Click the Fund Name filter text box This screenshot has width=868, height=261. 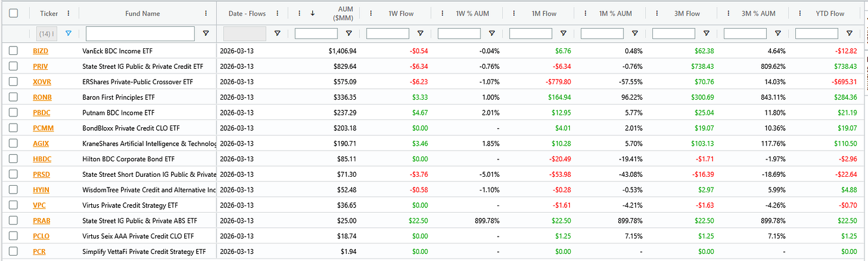(140, 33)
